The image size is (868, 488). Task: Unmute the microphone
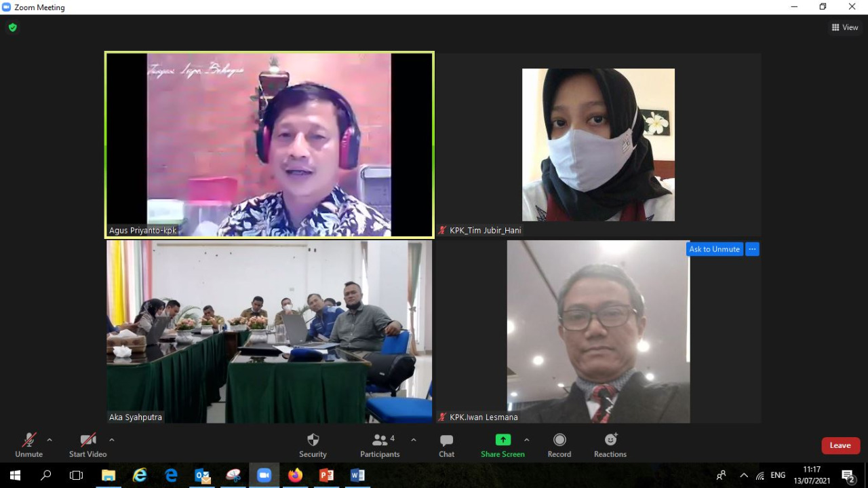point(28,445)
